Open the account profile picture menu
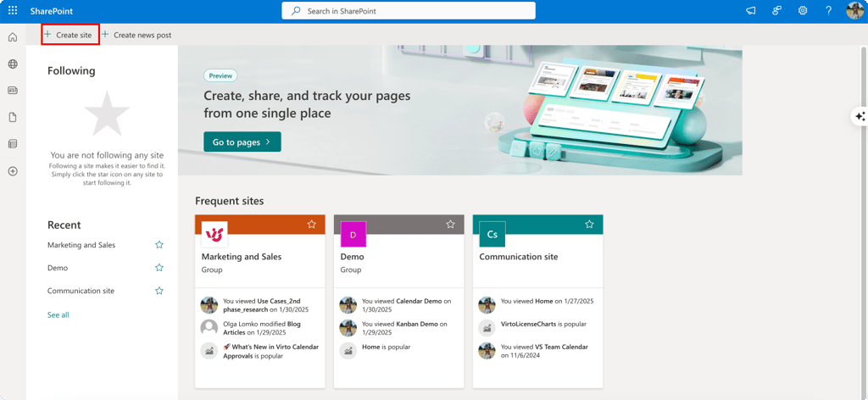Image resolution: width=868 pixels, height=400 pixels. 854,10
